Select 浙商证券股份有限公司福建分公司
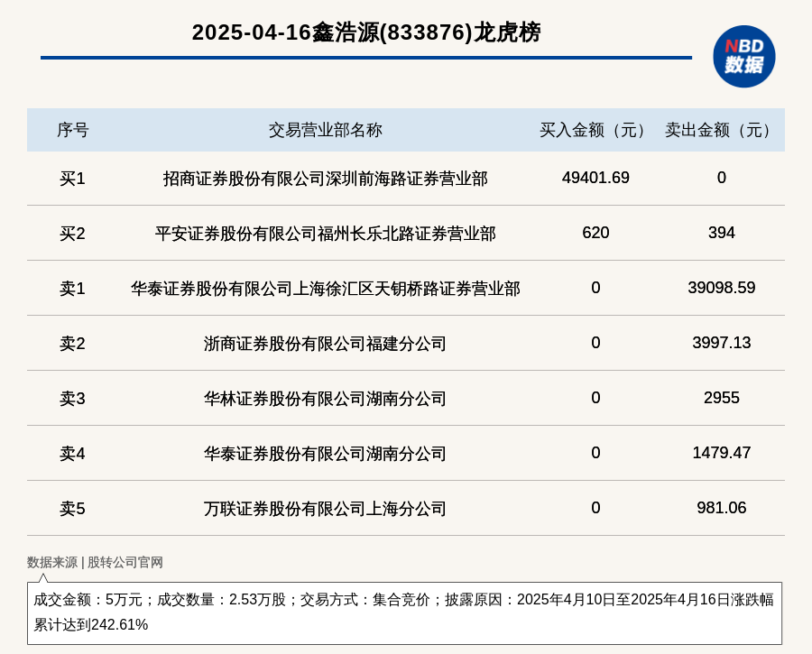This screenshot has width=812, height=654. point(325,344)
